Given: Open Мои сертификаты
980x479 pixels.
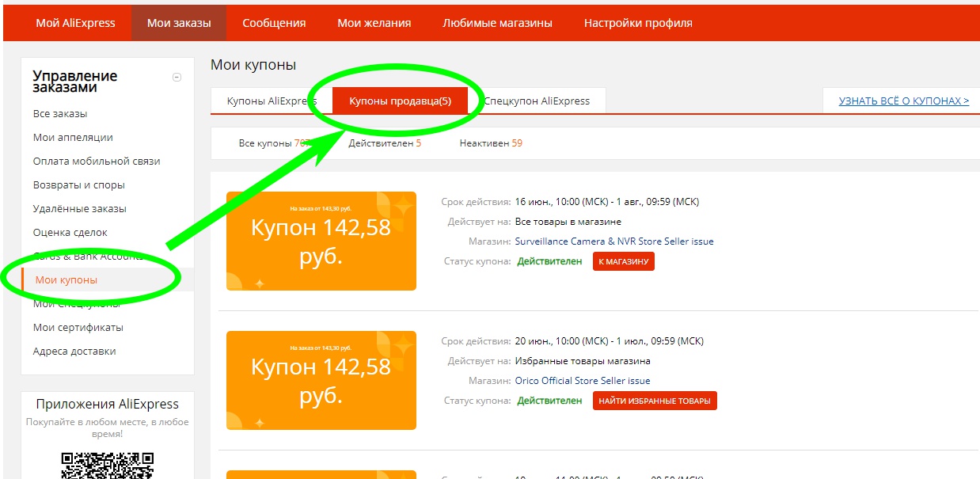Looking at the screenshot, I should click(78, 327).
